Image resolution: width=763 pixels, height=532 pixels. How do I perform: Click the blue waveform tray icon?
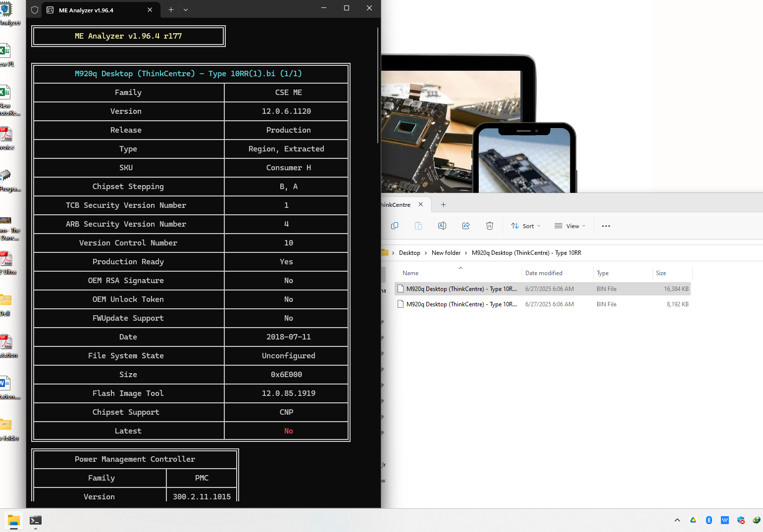coord(725,520)
